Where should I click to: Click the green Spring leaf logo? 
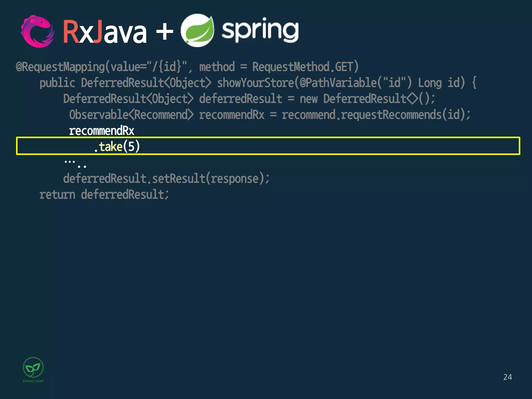[198, 30]
